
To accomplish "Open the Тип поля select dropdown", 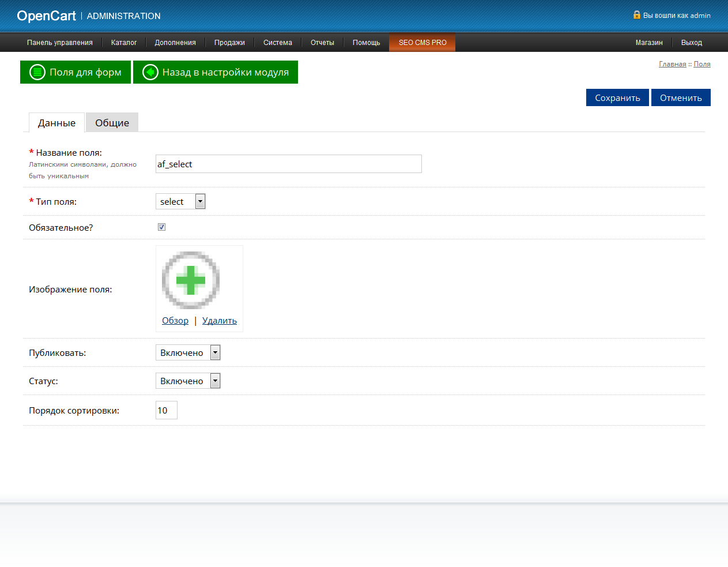I will pyautogui.click(x=180, y=201).
